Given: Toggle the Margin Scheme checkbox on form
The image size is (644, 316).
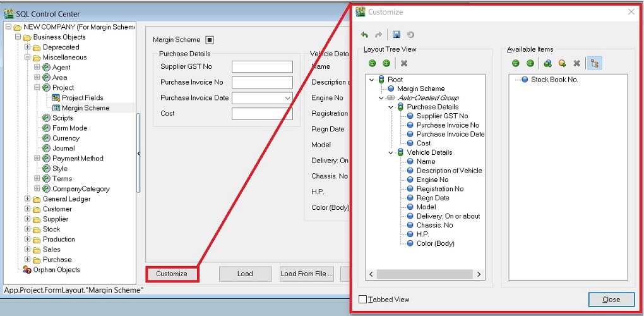Looking at the screenshot, I should 210,40.
